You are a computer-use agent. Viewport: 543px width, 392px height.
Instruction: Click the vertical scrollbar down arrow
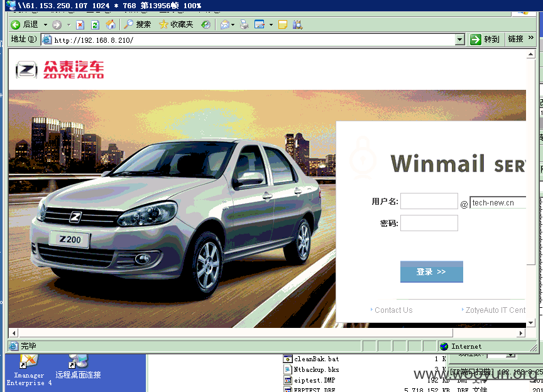pyautogui.click(x=530, y=323)
